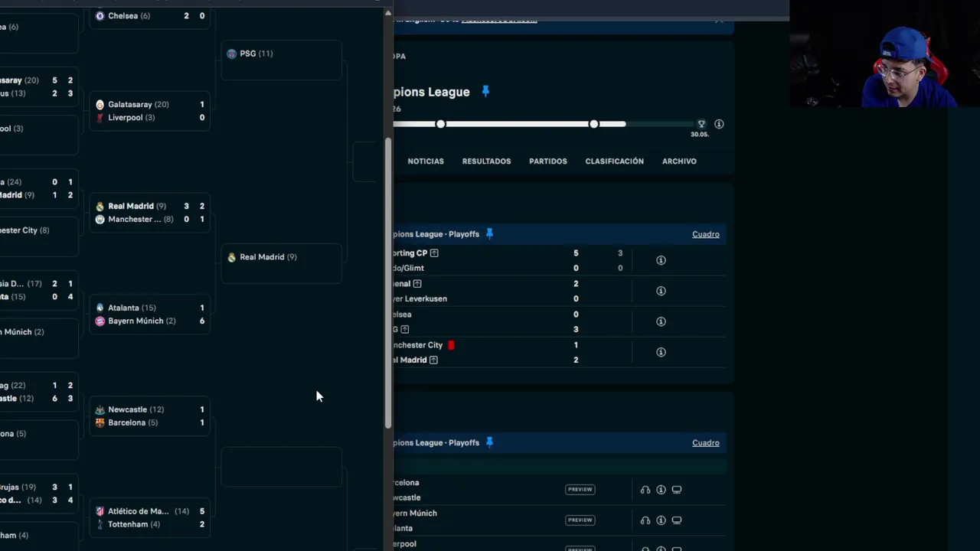The height and width of the screenshot is (551, 980).
Task: Click the Bayern Múnich crest in the bracket
Action: (100, 321)
